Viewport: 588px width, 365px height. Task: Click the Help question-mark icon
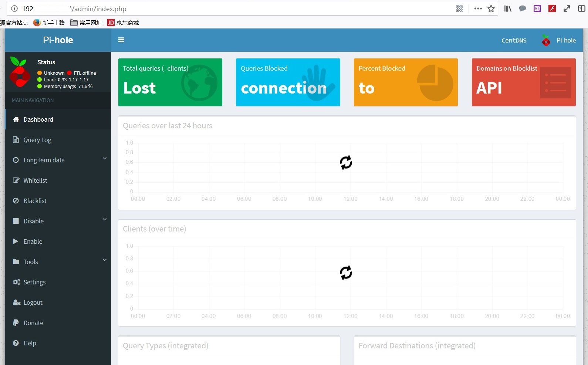point(16,343)
